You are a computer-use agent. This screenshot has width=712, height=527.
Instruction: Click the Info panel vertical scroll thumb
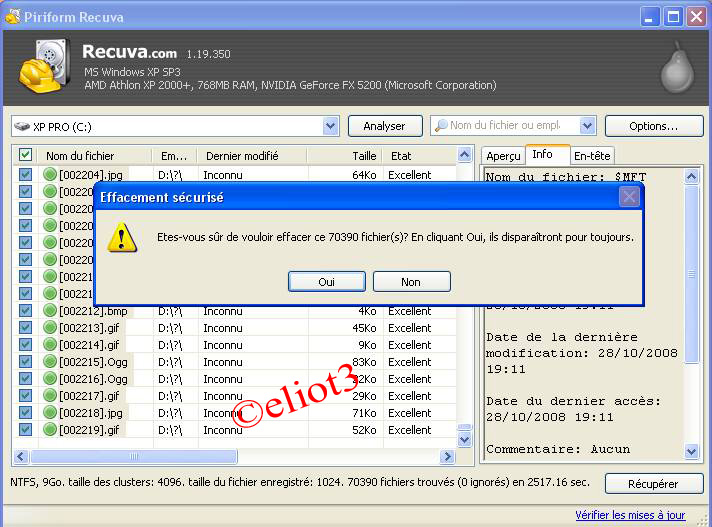coord(691,274)
